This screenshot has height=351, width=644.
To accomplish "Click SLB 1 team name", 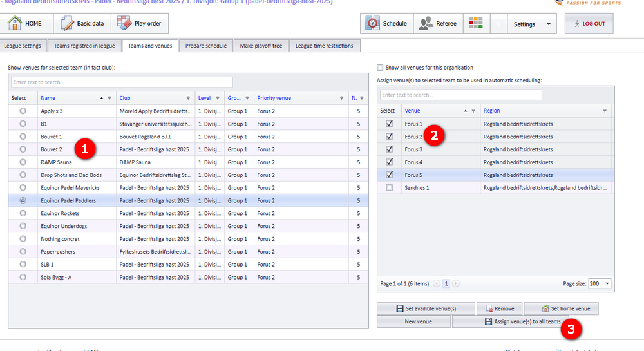I will (x=47, y=265).
